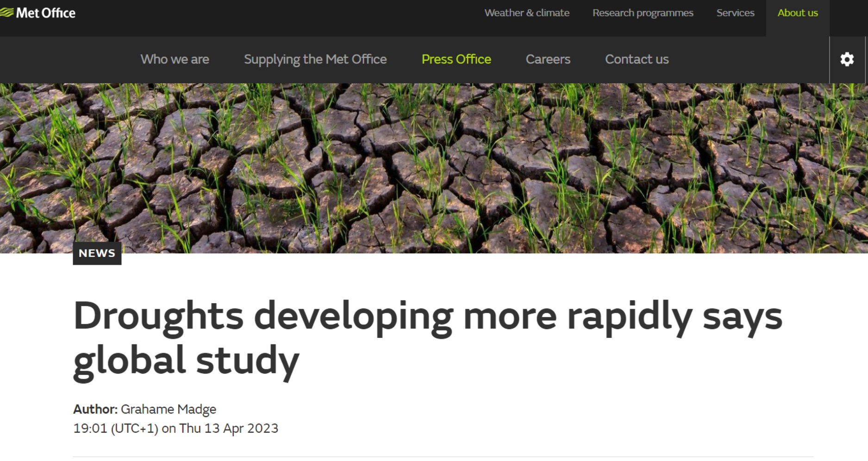Open Weather & climate section
868x461 pixels.
[x=526, y=12]
